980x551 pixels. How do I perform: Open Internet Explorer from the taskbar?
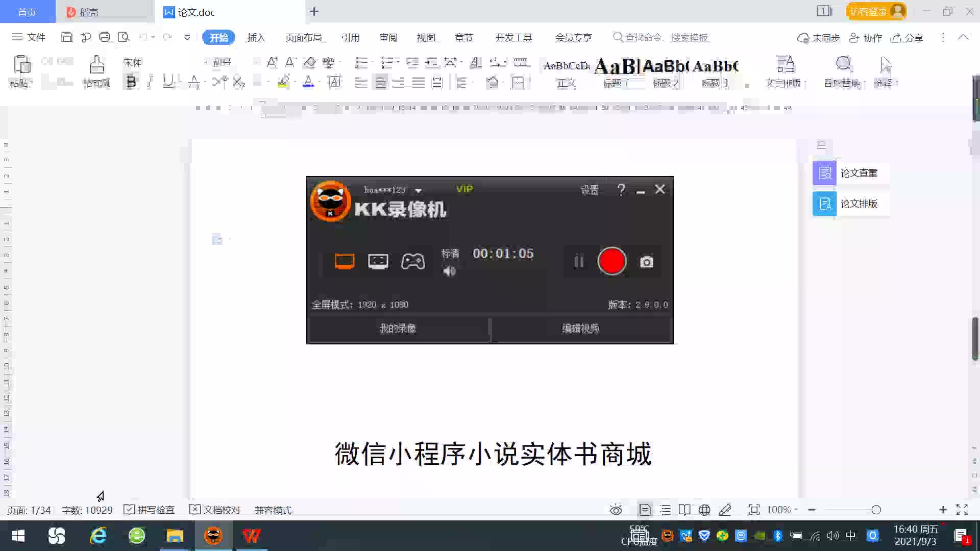click(98, 536)
